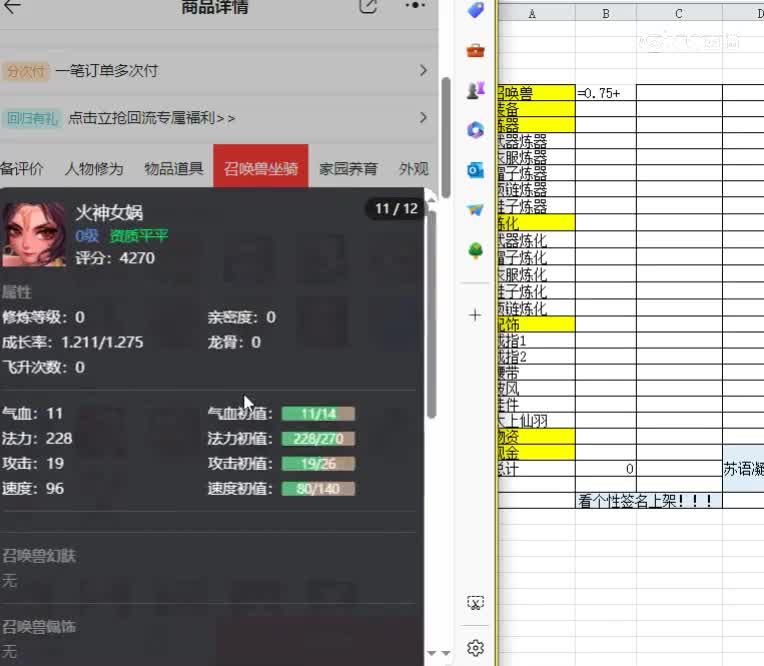The image size is (764, 666).
Task: Switch to the 人物修为 tab
Action: pyautogui.click(x=94, y=169)
